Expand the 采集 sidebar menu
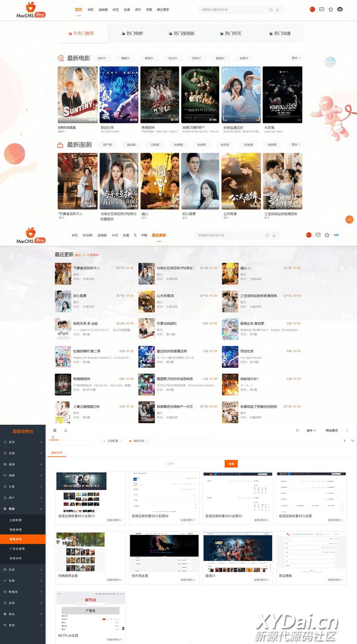357x644 pixels. click(23, 581)
